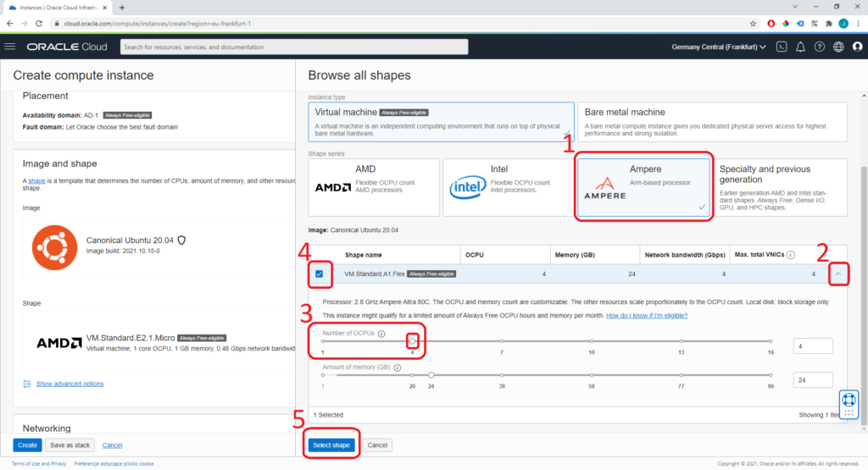Open the 'How do I know if I'm eligible?' link

coord(647,315)
